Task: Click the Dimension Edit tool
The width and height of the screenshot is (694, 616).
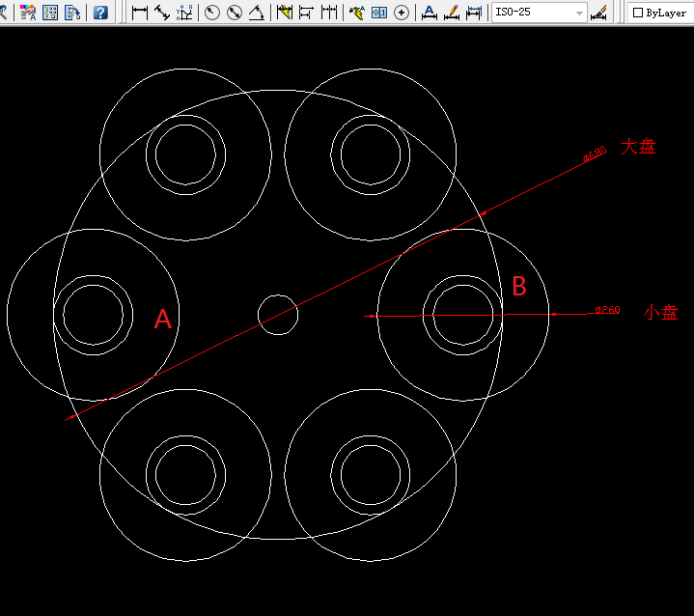Action: (x=429, y=13)
